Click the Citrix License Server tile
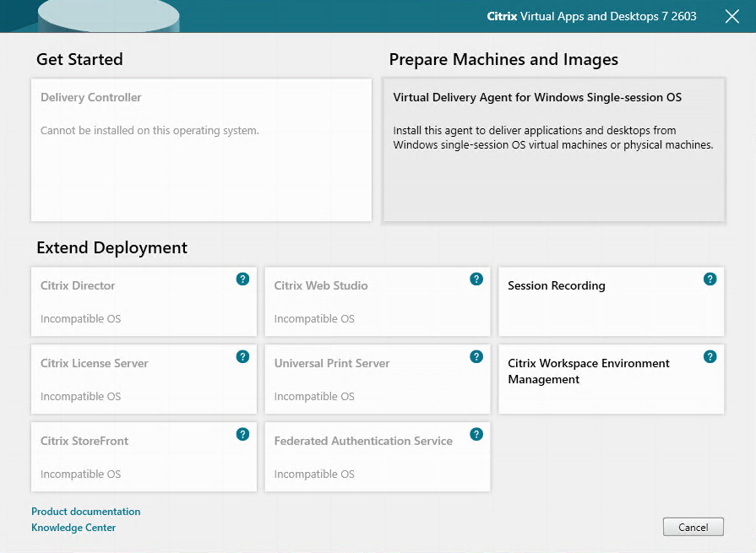756x553 pixels. coord(144,379)
